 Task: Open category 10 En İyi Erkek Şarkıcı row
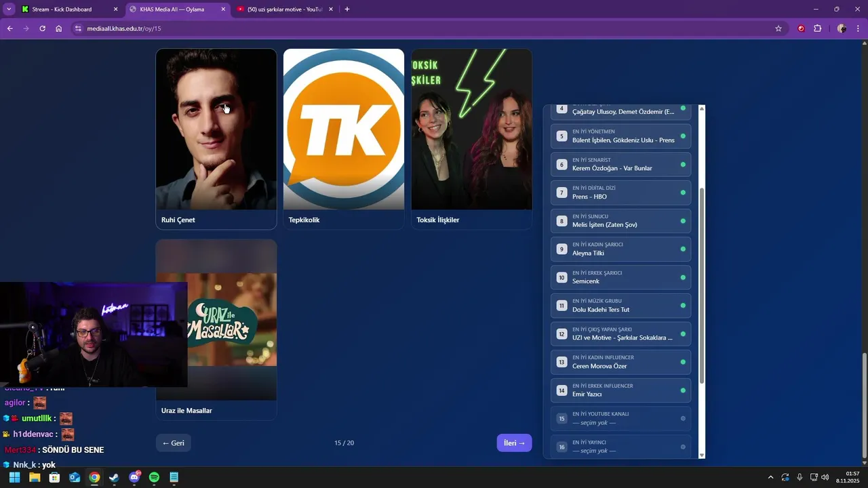coord(620,277)
